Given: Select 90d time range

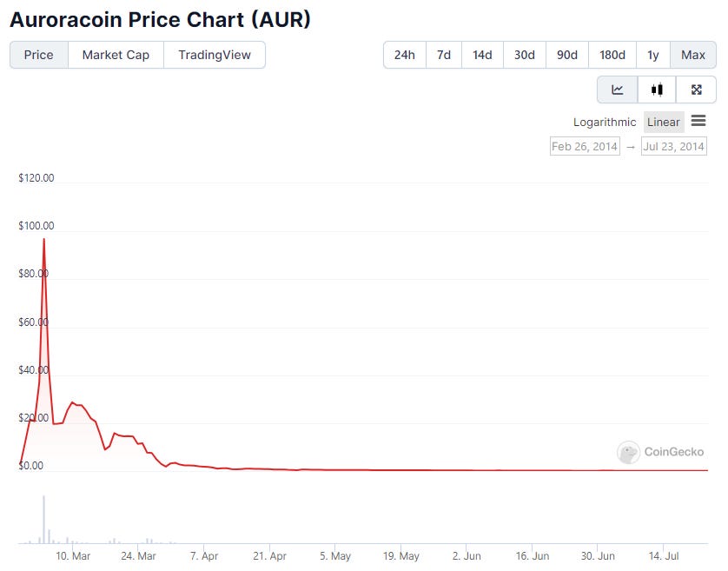Looking at the screenshot, I should click(x=567, y=55).
